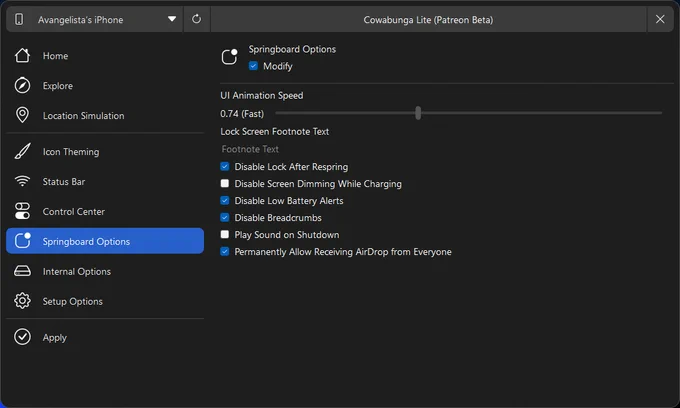Open the device selector dropdown arrow
The width and height of the screenshot is (680, 408).
pos(172,19)
